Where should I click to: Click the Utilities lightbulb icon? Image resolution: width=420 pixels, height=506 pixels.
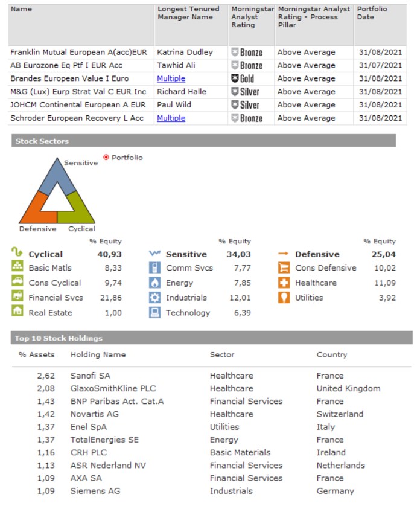(284, 297)
